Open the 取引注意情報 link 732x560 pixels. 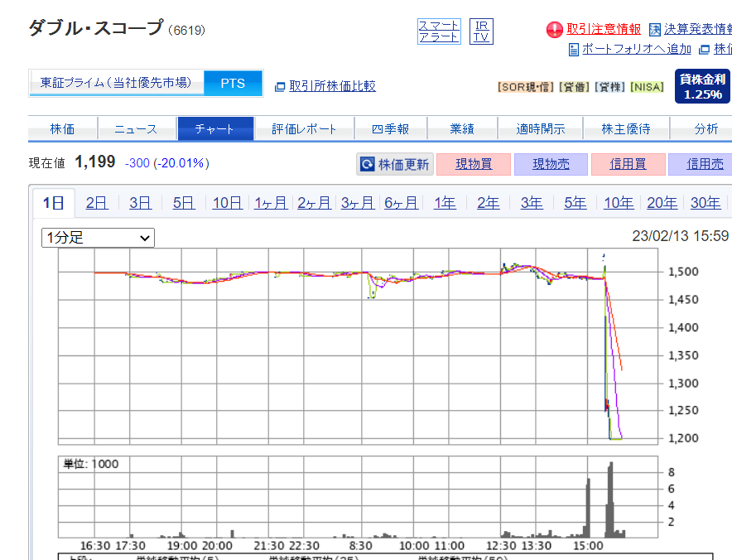(x=604, y=29)
